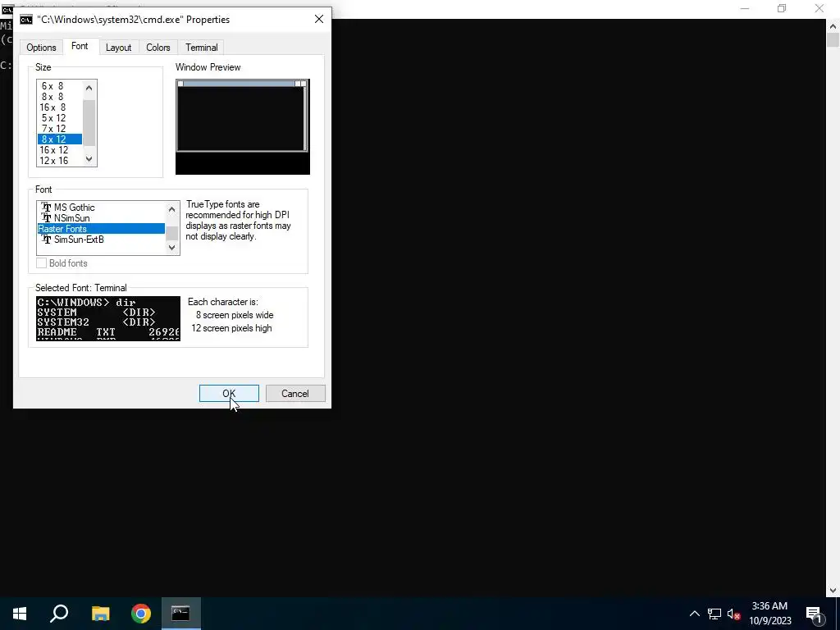
Task: Click the Size list scrollbar thumb
Action: (89, 123)
